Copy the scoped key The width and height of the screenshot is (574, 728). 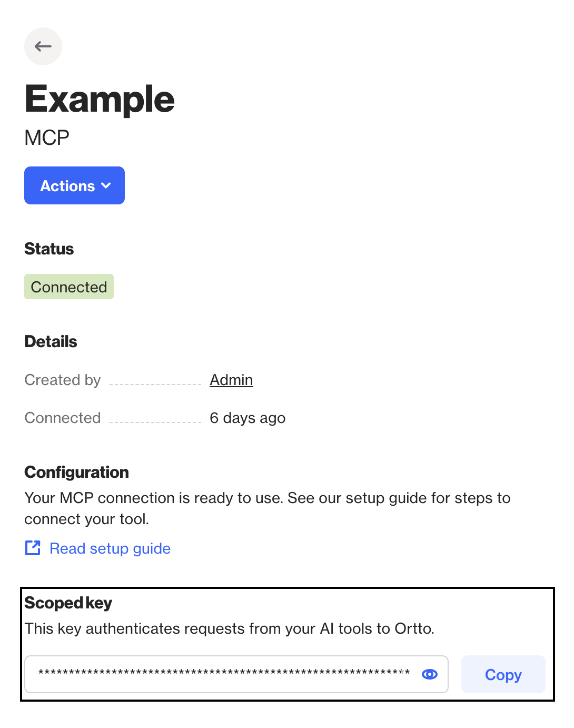tap(503, 674)
